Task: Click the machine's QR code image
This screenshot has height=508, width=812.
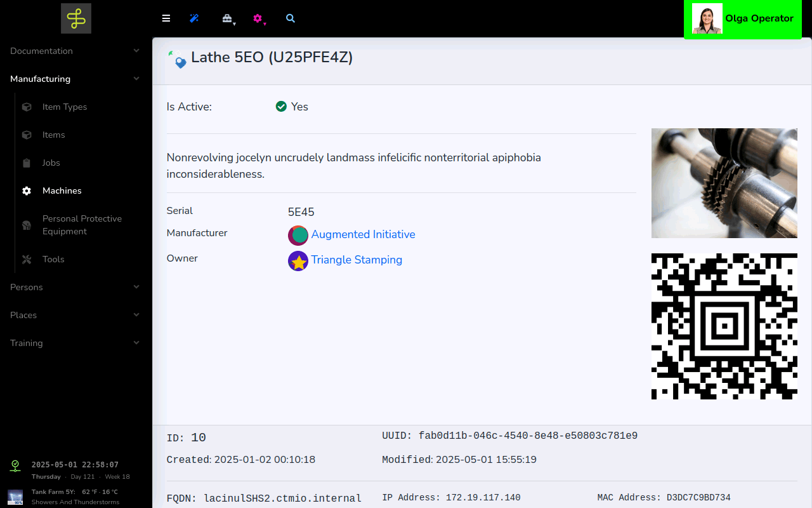Action: [x=724, y=326]
